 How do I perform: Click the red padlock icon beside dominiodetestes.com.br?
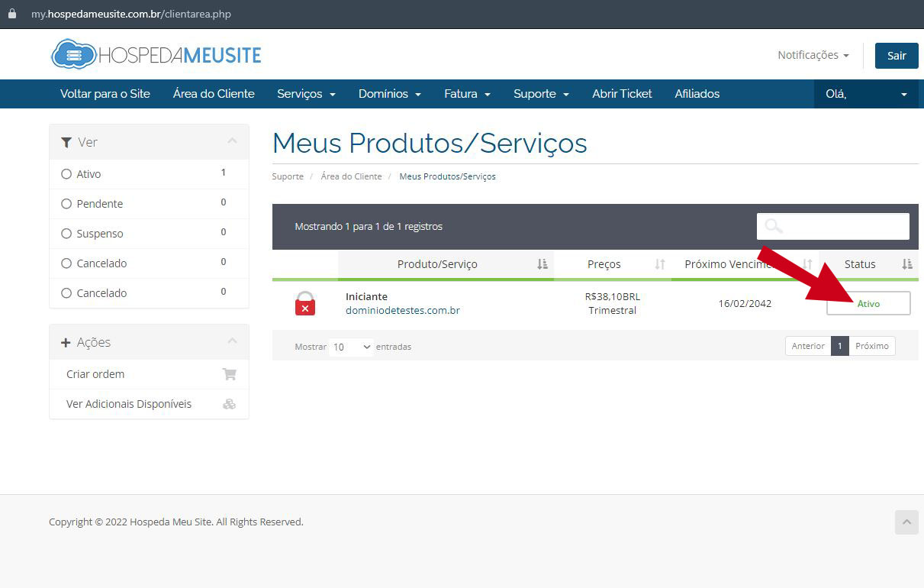pyautogui.click(x=305, y=303)
